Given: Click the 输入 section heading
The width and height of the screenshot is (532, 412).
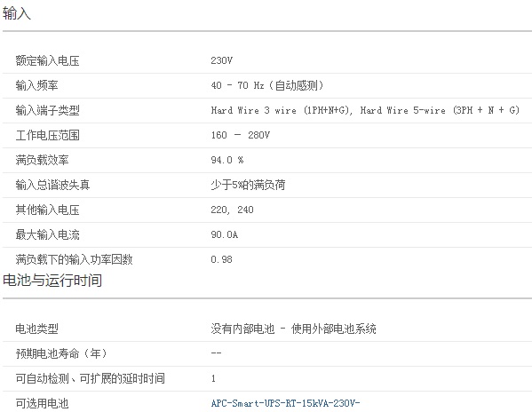Looking at the screenshot, I should pyautogui.click(x=17, y=13).
